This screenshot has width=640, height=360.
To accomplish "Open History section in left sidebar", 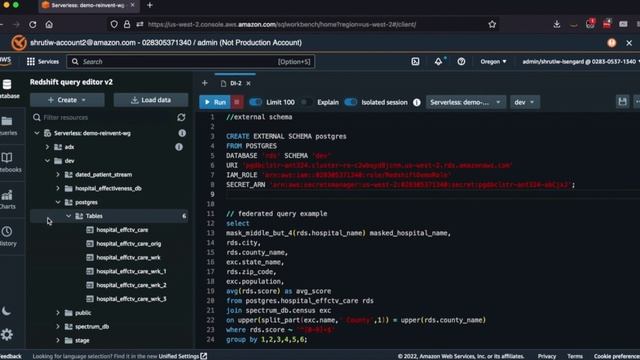I will (x=7, y=236).
